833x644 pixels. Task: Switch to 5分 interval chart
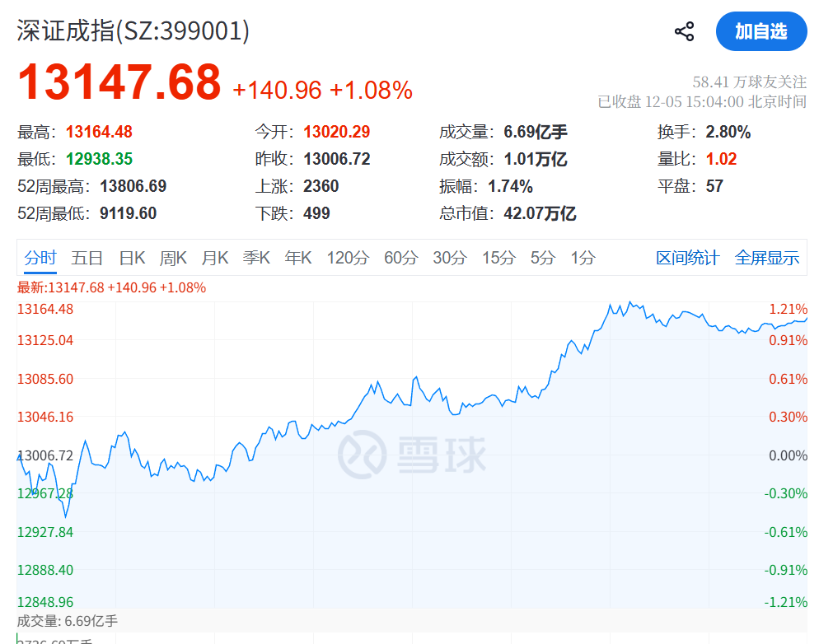[x=543, y=258]
